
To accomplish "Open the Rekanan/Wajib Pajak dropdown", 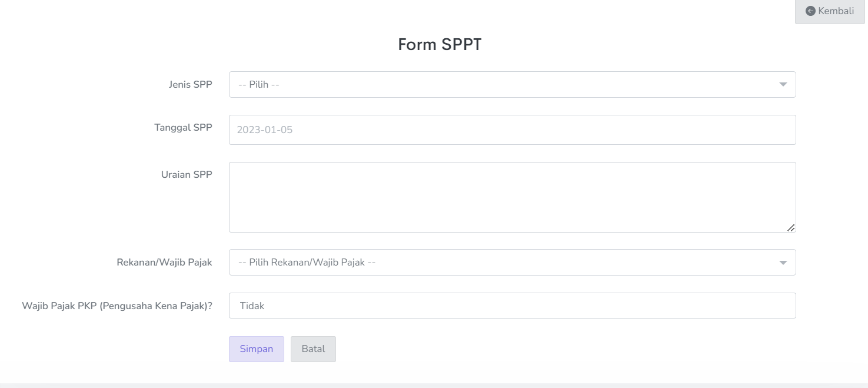I will (x=512, y=263).
